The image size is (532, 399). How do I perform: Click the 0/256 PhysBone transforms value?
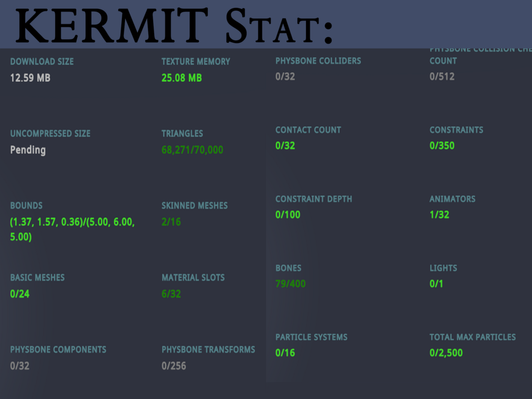tap(174, 366)
